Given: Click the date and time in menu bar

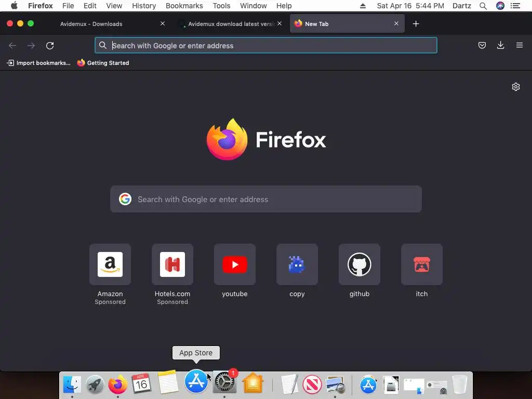Looking at the screenshot, I should tap(410, 6).
